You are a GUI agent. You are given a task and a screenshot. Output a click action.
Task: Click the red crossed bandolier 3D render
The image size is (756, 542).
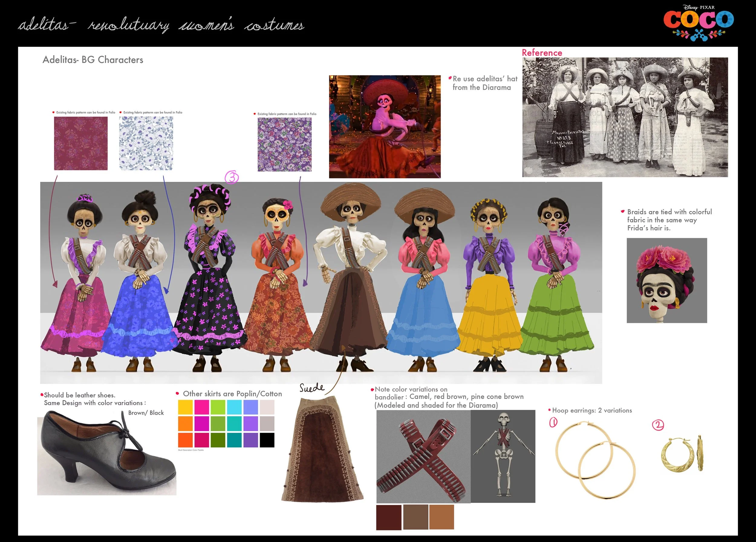[423, 456]
